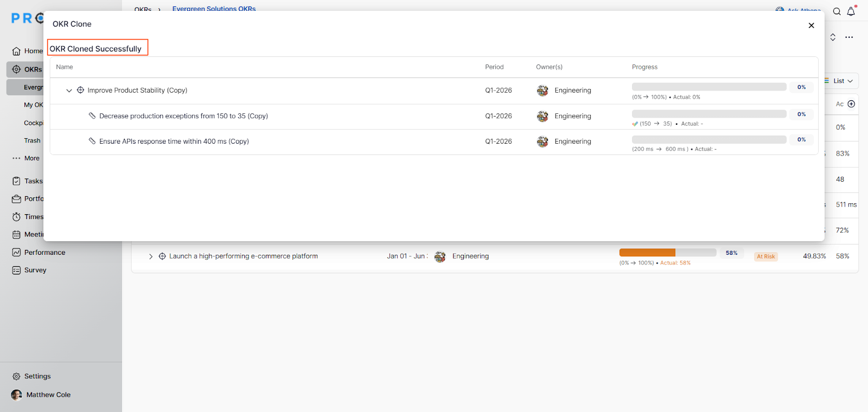The width and height of the screenshot is (868, 412).
Task: Open Ensure APIs response time (Copy) key result
Action: coord(174,141)
